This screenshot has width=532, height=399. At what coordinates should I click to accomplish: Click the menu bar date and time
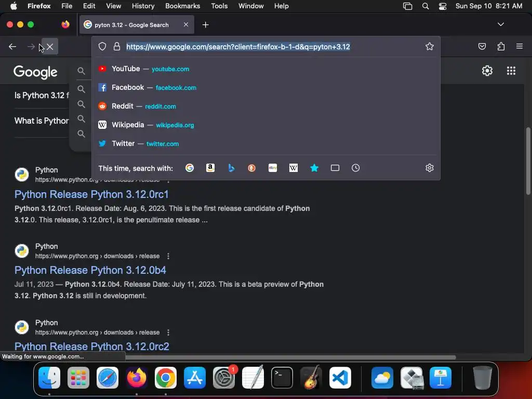[x=488, y=6]
